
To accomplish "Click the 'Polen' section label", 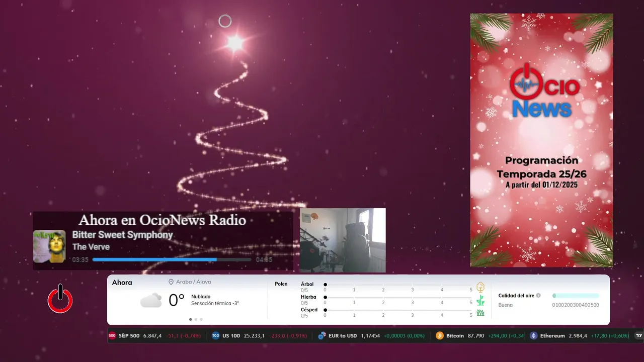I will click(x=281, y=284).
